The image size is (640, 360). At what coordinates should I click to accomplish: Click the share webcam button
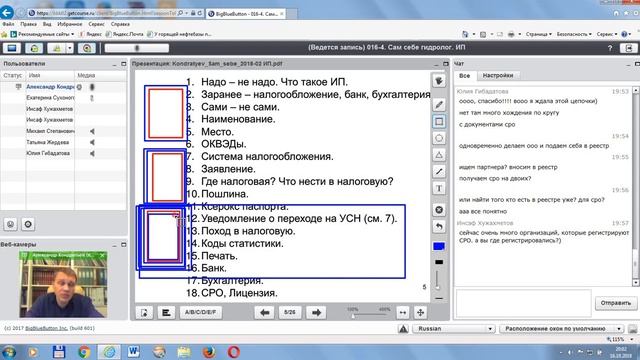[57, 48]
